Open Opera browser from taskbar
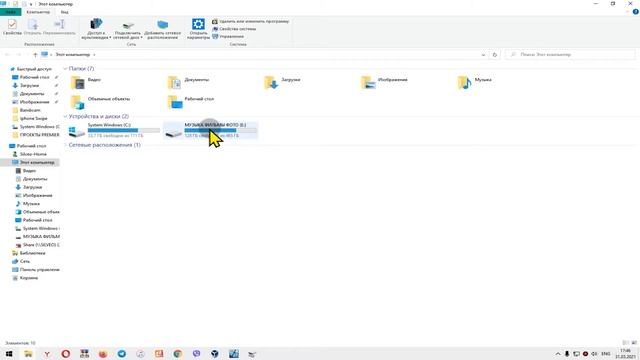 click(x=66, y=354)
